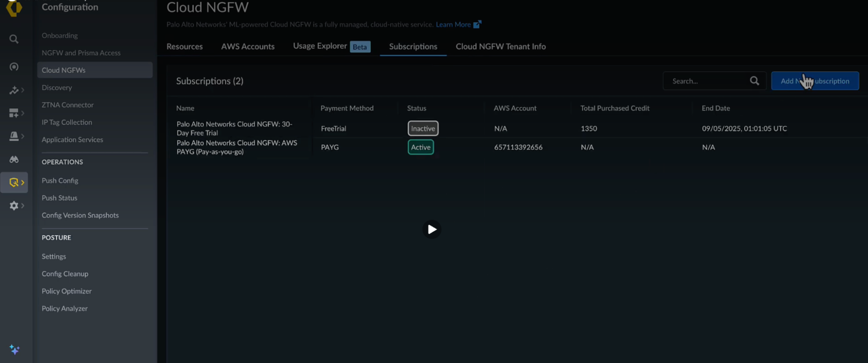The width and height of the screenshot is (868, 363).
Task: Click the circular target icon in the rail
Action: tap(14, 67)
